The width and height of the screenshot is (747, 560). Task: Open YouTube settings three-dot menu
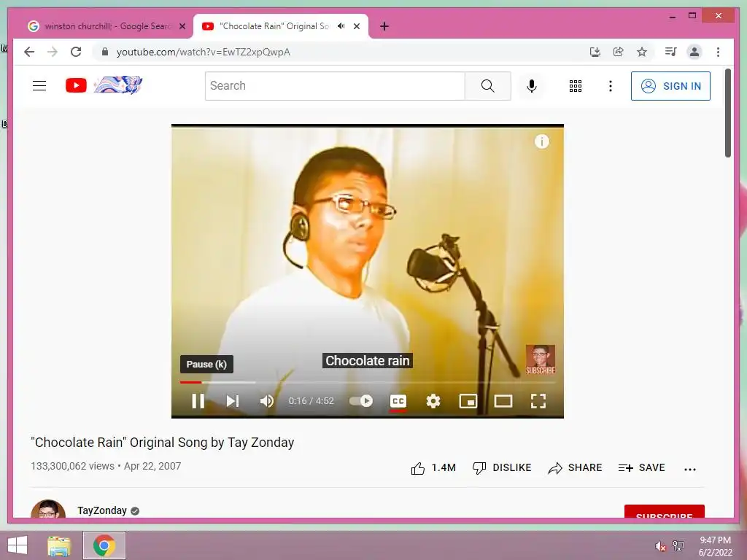point(611,86)
